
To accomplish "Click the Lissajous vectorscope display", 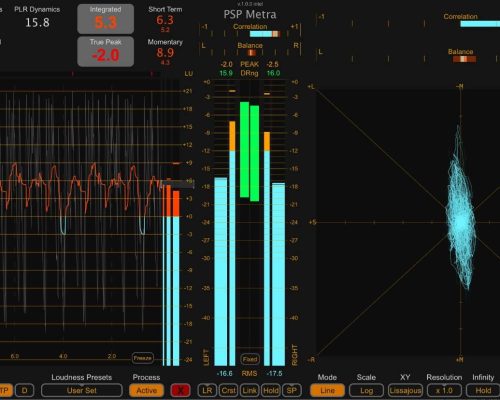I will click(x=408, y=222).
